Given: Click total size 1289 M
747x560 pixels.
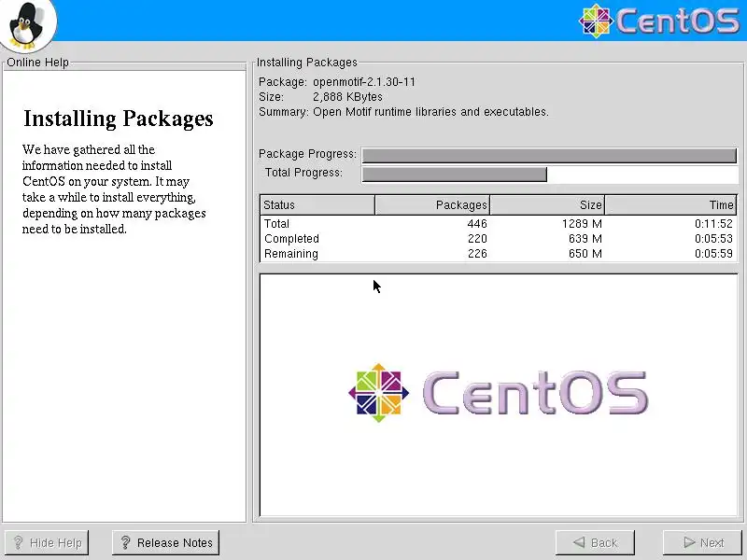Looking at the screenshot, I should click(582, 223).
